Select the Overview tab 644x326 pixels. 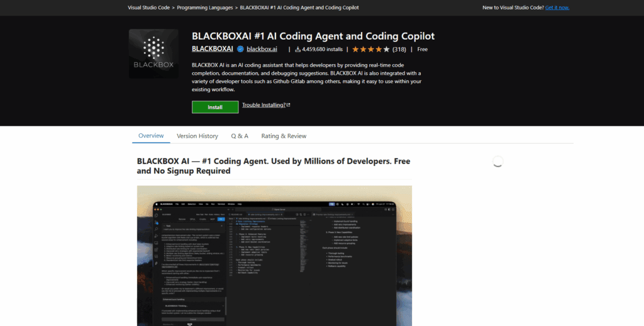[151, 136]
